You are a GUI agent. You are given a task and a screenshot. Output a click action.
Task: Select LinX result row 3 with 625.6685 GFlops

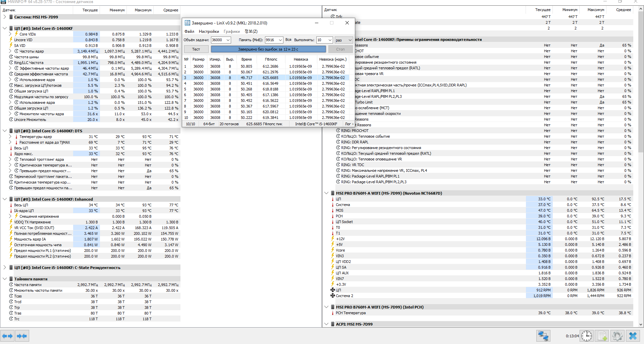coord(267,78)
